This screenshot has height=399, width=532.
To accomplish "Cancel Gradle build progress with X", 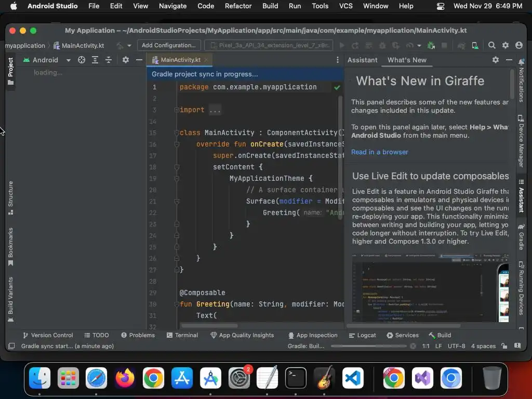I will click(413, 346).
